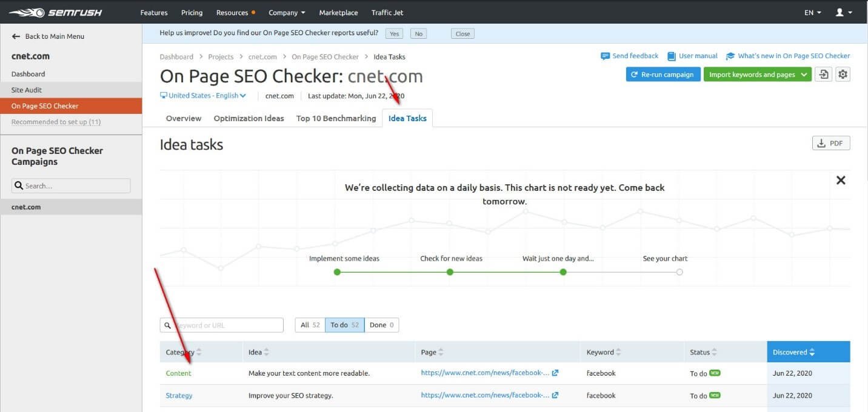
Task: Open the User manual link
Action: (698, 56)
